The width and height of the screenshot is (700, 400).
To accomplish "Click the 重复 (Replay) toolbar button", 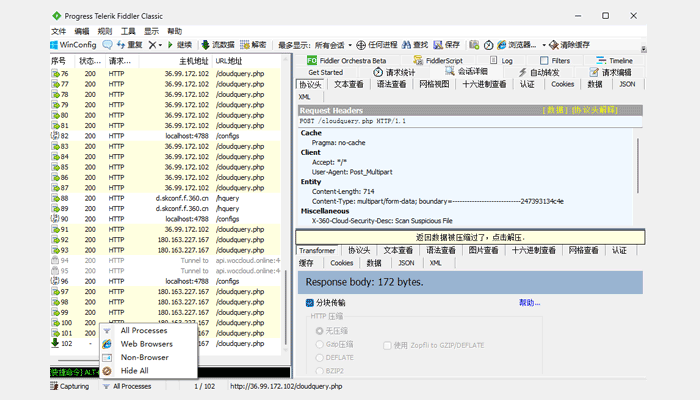I will tap(130, 45).
